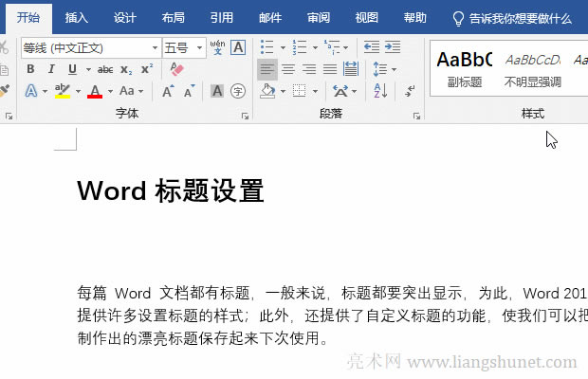This screenshot has width=588, height=379.
Task: Switch to the 插入 tab
Action: click(77, 18)
